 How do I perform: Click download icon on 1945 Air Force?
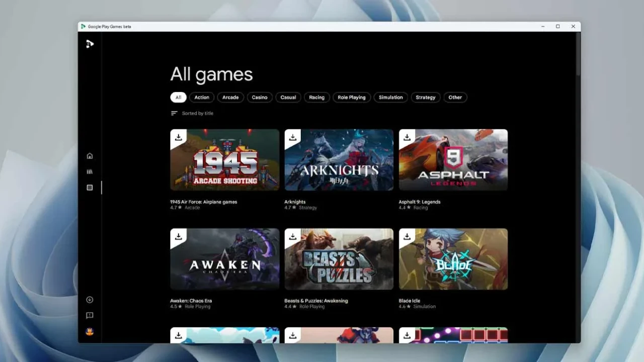pyautogui.click(x=178, y=137)
